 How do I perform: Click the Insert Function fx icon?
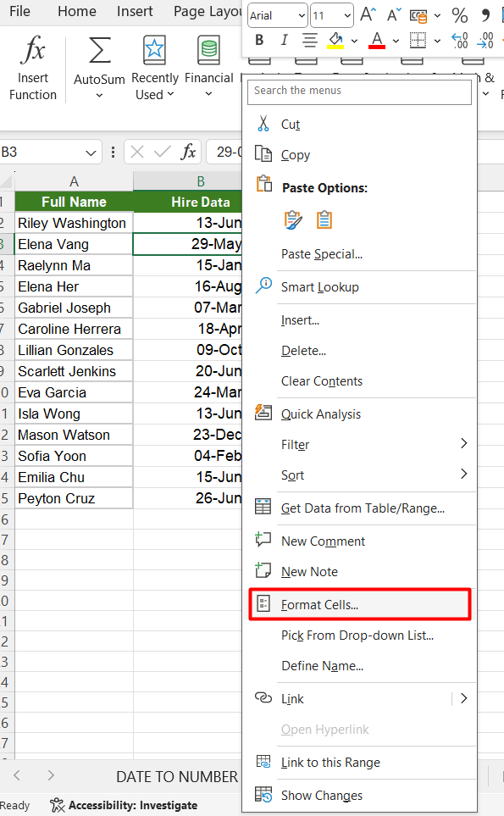pyautogui.click(x=33, y=50)
